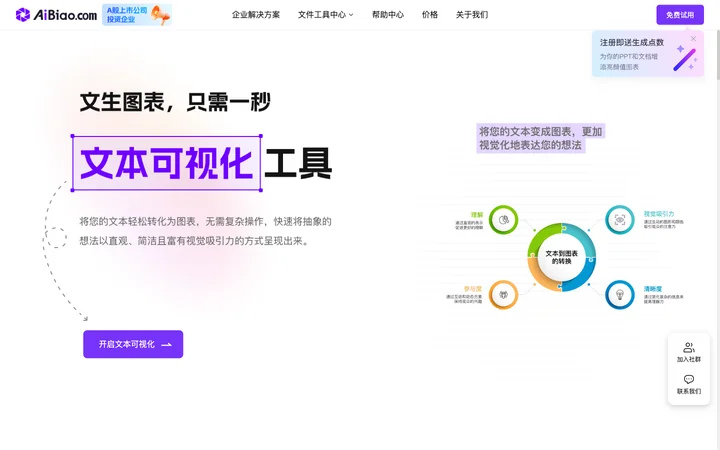Image resolution: width=720 pixels, height=450 pixels.
Task: Click the 开启文本可视化 button
Action: 133,344
